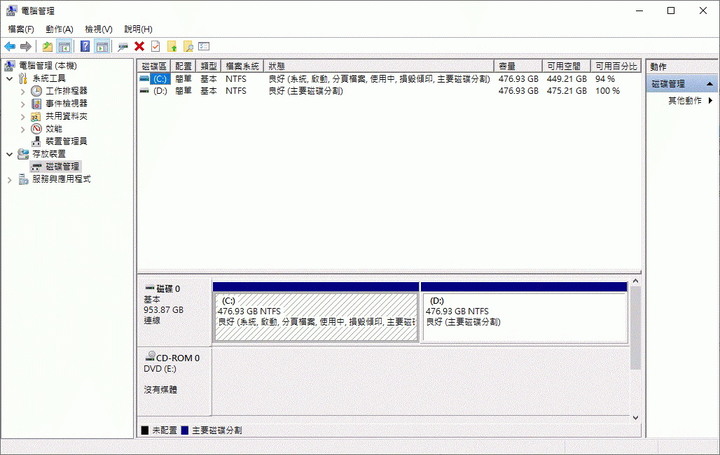Click the 磁碟管理 header in actions pane
The image size is (720, 455).
[x=682, y=84]
